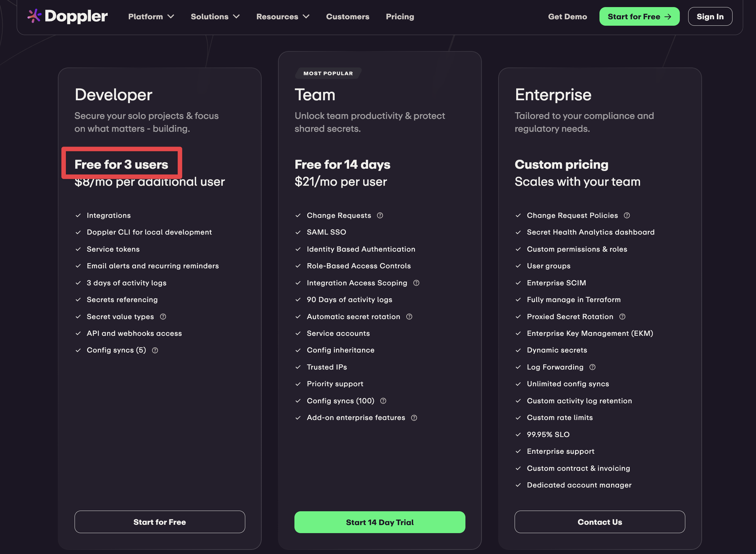
Task: Click the info icon next to Automatic secret rotation
Action: [x=409, y=317]
